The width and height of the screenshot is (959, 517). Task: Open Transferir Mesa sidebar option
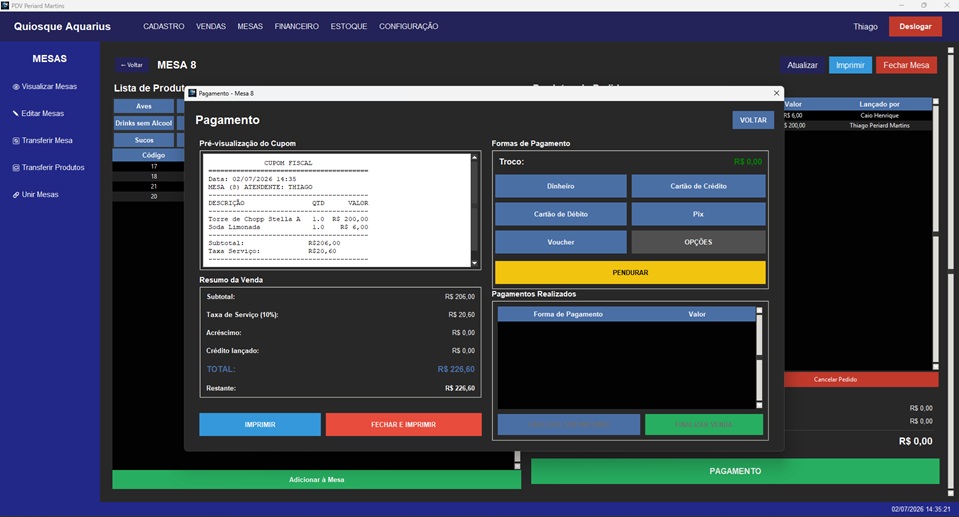[42, 140]
